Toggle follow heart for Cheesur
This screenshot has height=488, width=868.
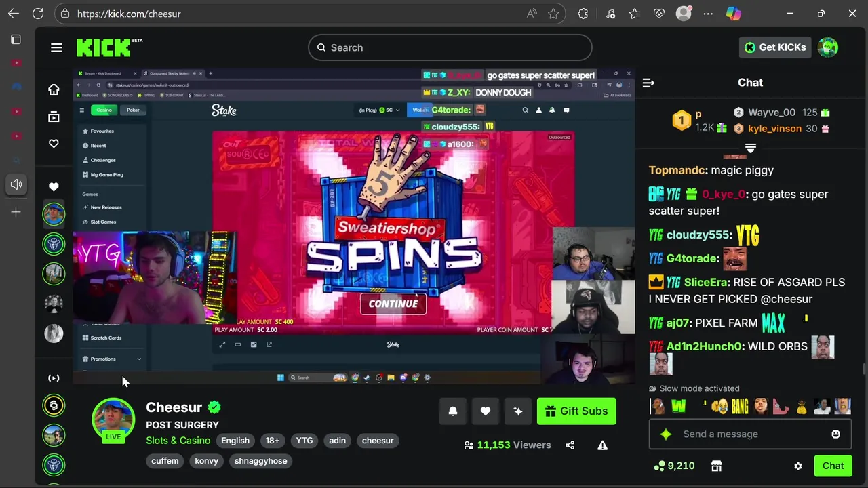[486, 411]
